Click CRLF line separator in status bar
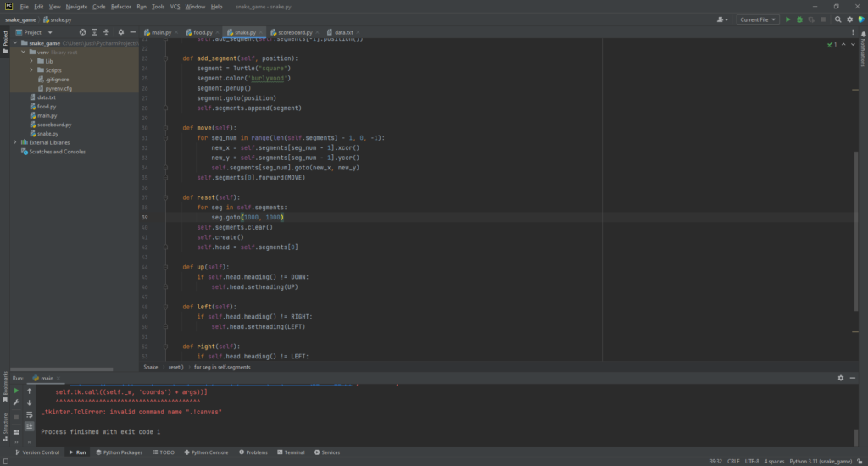868x466 pixels. coord(733,461)
